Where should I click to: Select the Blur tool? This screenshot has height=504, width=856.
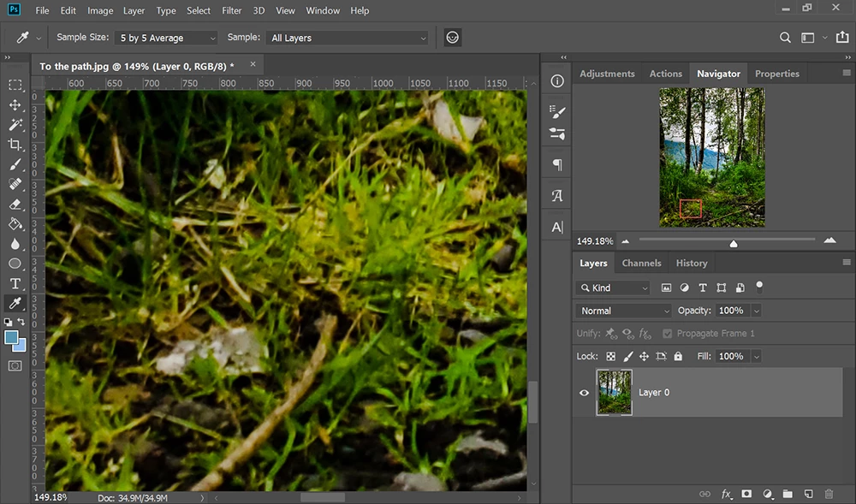(x=15, y=244)
